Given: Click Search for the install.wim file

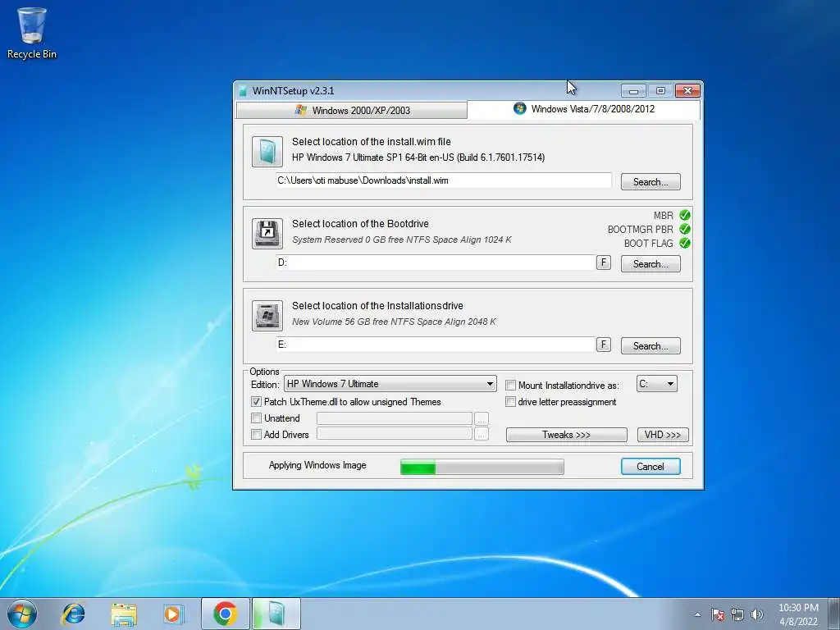Looking at the screenshot, I should tap(651, 181).
